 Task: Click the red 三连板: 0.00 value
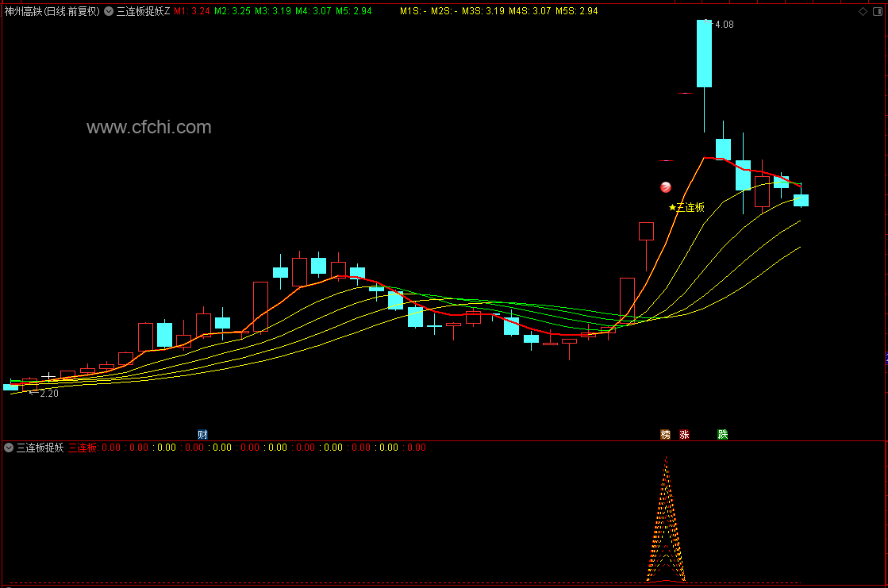point(94,448)
